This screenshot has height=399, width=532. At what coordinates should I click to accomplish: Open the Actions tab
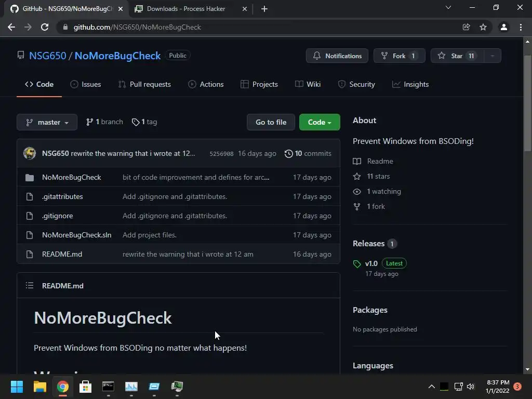click(206, 84)
